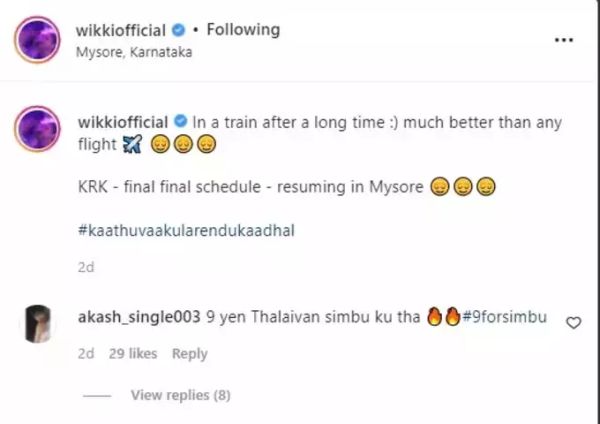
Task: Open wikkiofficial's avatar beside the caption
Action: coord(37,129)
